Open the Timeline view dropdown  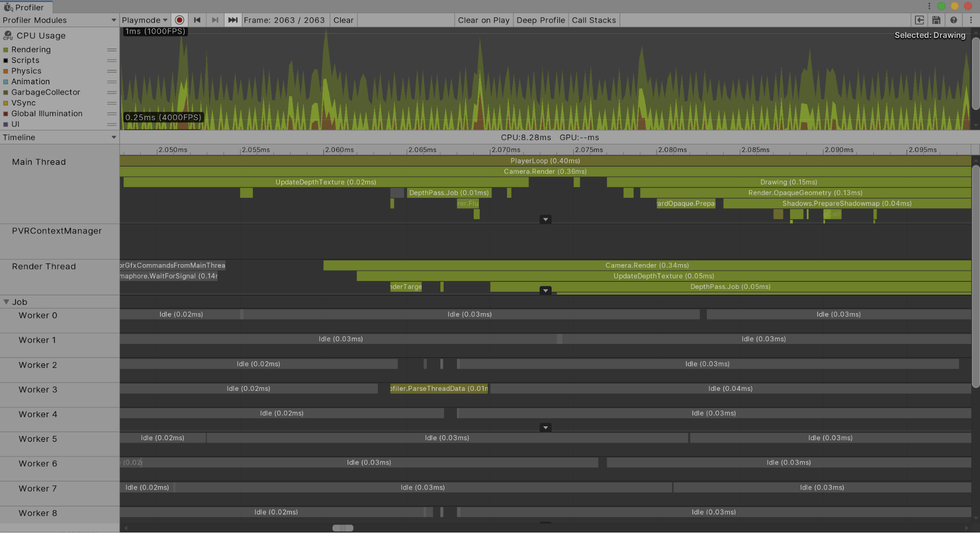click(59, 138)
